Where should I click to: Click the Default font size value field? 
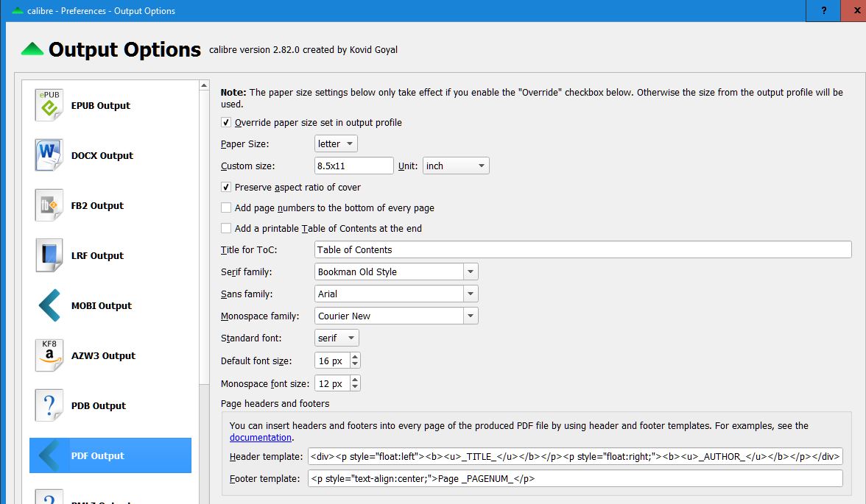333,361
